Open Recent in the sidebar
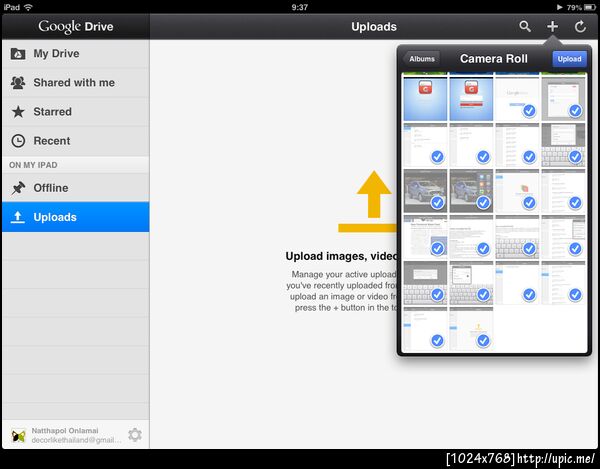Viewport: 600px width, 469px height. tap(75, 141)
